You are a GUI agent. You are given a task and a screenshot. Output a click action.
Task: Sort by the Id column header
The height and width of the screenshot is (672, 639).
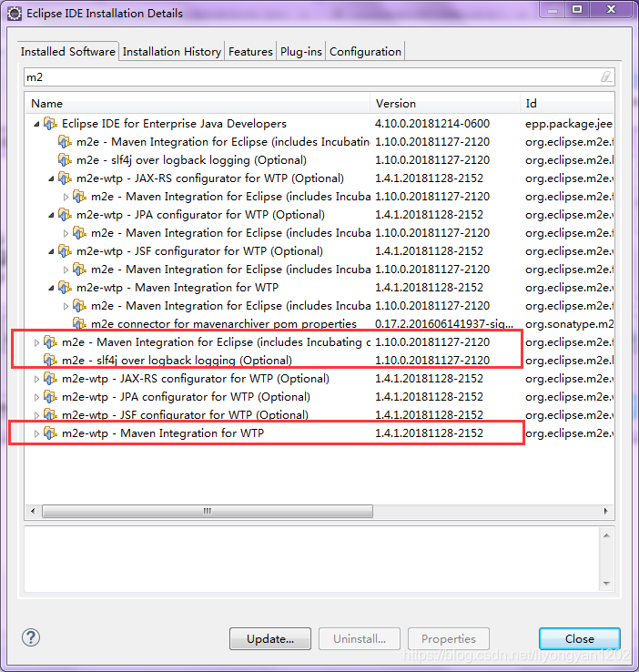[567, 103]
